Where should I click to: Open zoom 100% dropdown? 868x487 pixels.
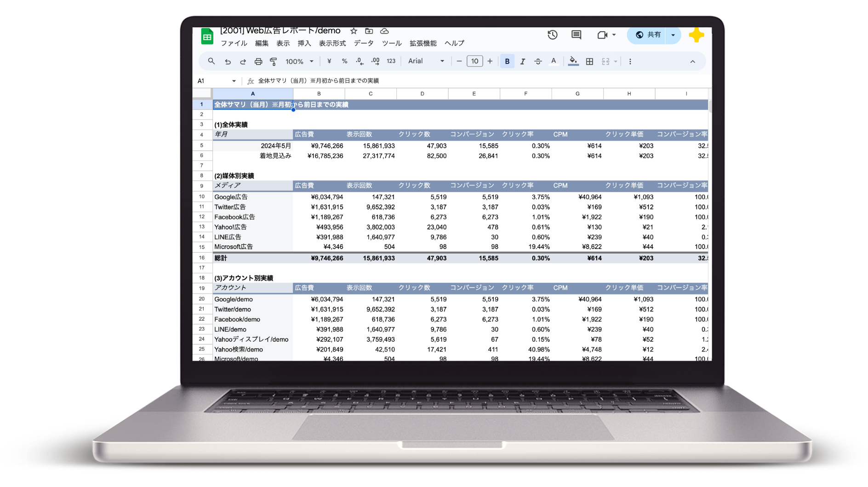point(299,61)
